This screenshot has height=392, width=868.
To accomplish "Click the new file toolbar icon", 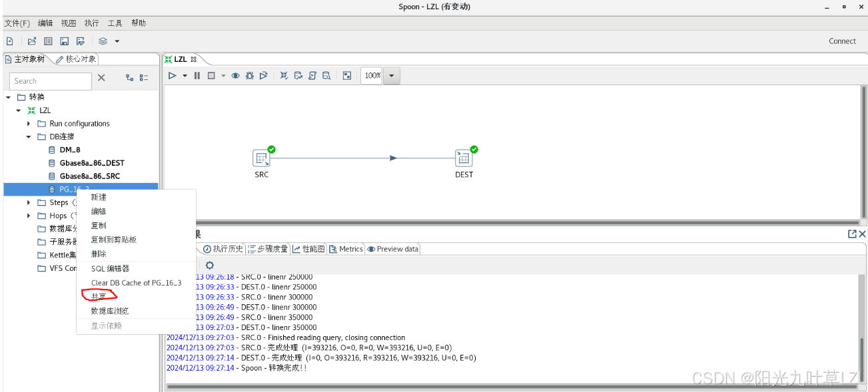I will pyautogui.click(x=9, y=41).
